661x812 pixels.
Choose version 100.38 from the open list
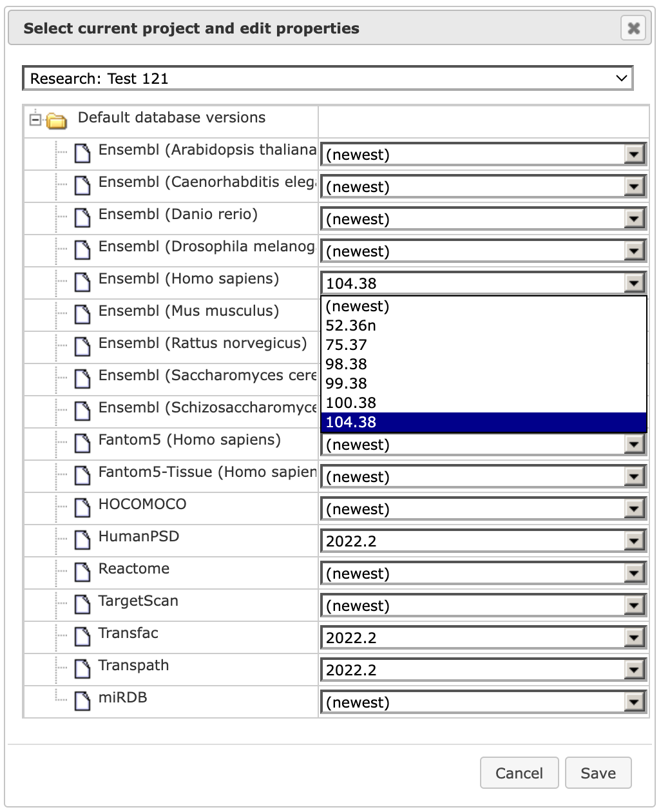(484, 403)
